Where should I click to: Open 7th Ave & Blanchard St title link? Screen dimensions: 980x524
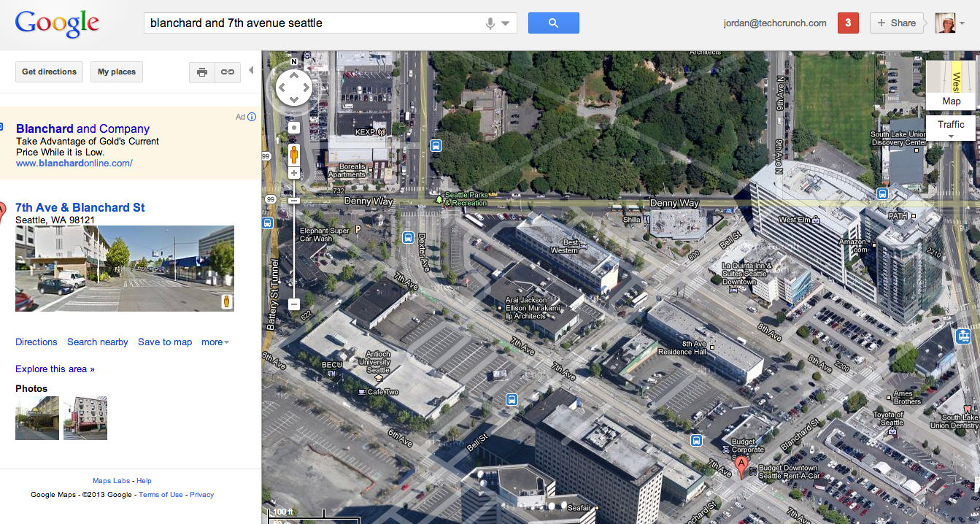click(x=80, y=207)
